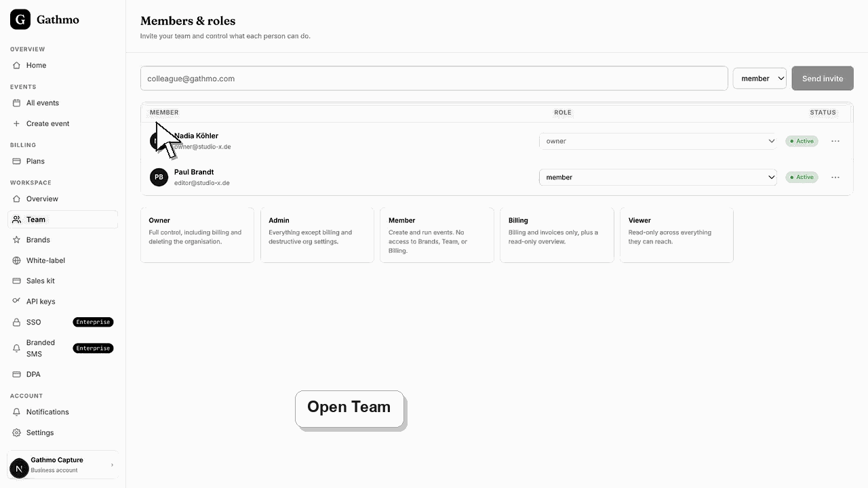Screen dimensions: 868x488
Task: Open more options for Paul Brandt
Action: click(835, 178)
